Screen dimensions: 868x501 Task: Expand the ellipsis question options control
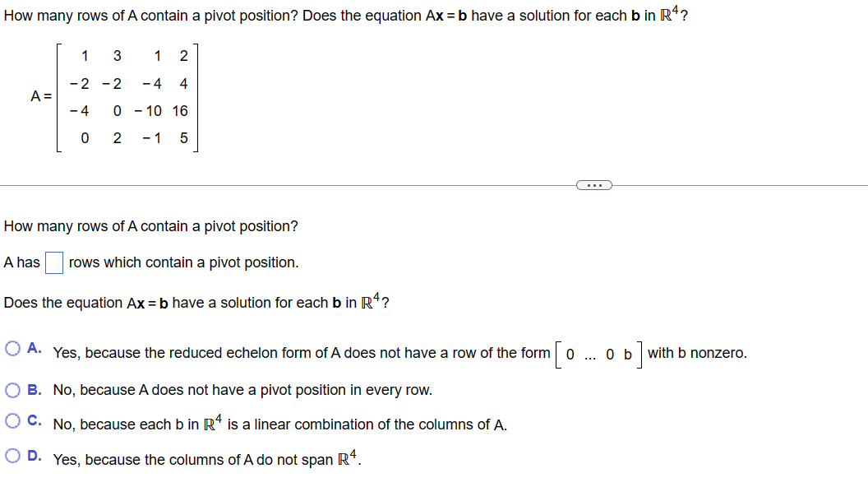click(593, 184)
